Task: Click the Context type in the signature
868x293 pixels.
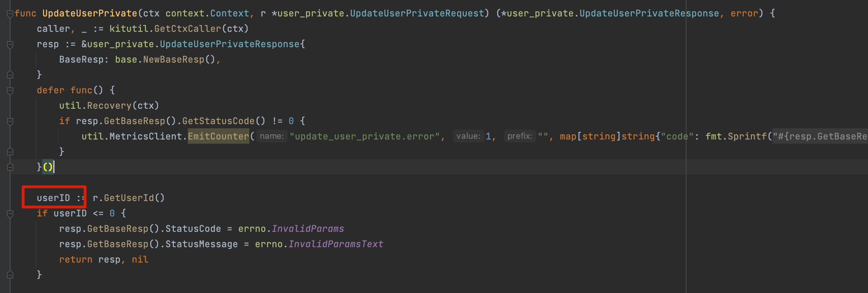Action: (229, 13)
